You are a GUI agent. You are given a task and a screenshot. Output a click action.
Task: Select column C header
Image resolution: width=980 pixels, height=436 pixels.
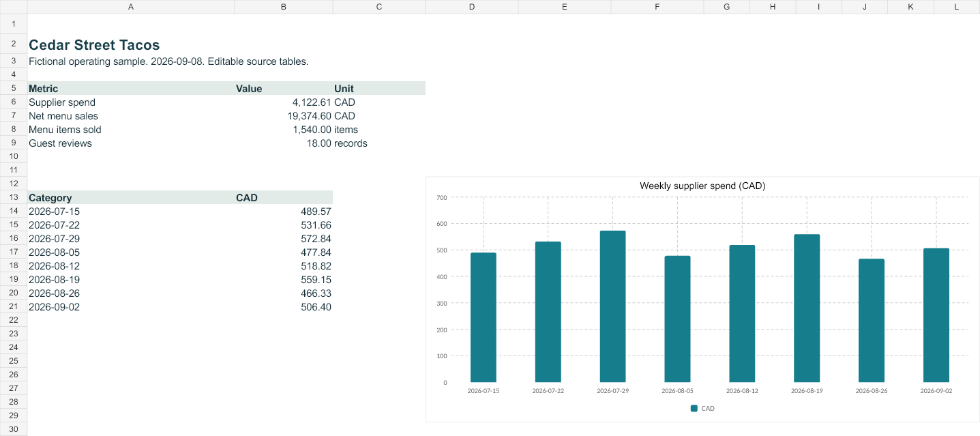pyautogui.click(x=379, y=7)
